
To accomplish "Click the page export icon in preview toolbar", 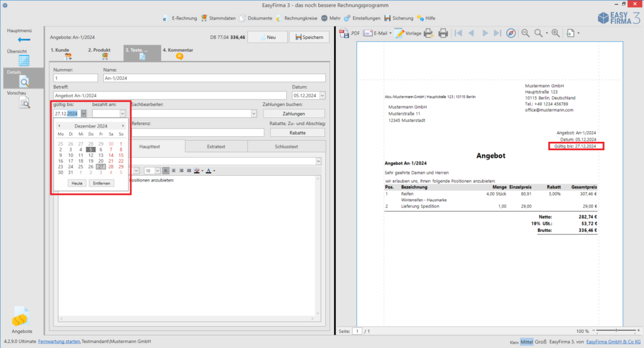I will coord(570,33).
